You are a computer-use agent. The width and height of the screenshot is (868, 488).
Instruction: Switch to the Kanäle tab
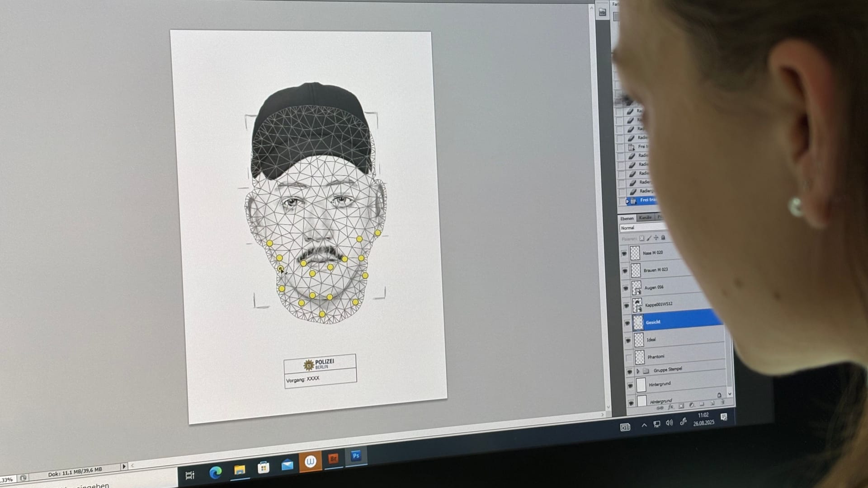645,218
